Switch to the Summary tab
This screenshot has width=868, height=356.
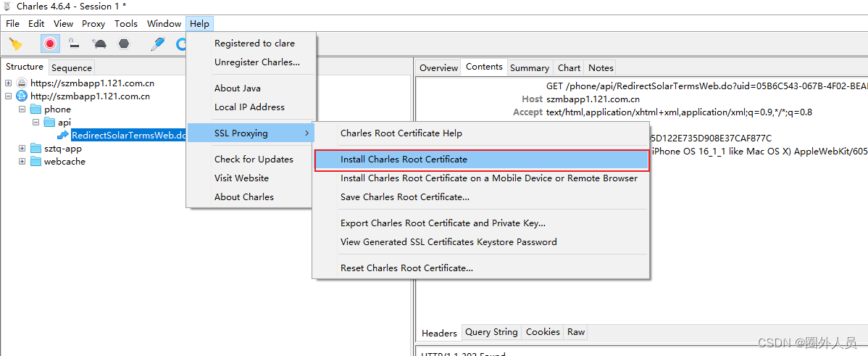[x=530, y=67]
